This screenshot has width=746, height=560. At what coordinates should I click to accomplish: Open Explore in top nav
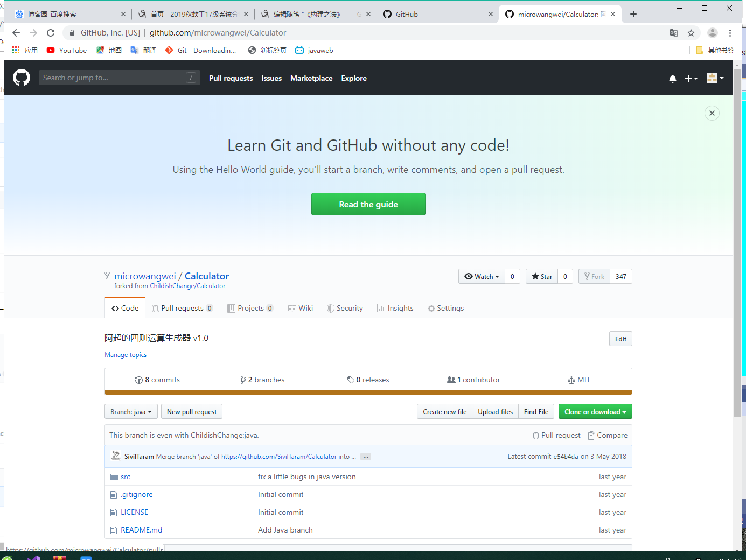[354, 78]
